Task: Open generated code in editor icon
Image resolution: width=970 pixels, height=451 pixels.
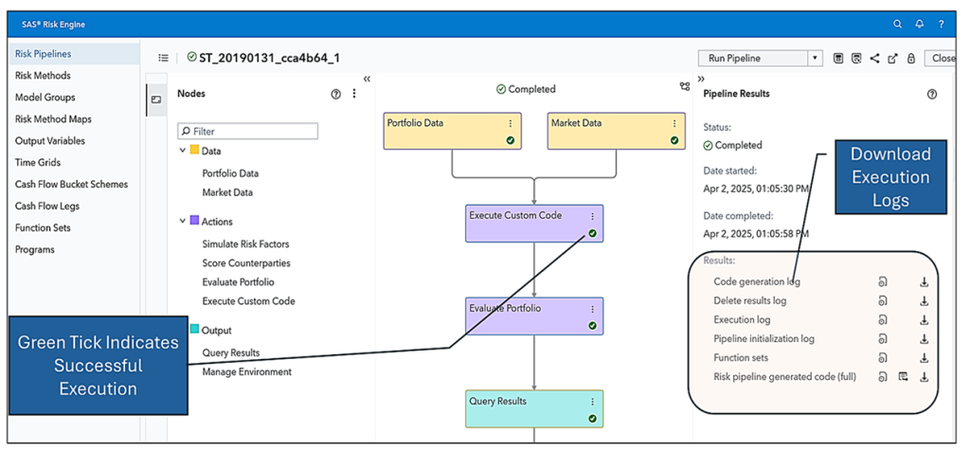Action: pyautogui.click(x=903, y=377)
